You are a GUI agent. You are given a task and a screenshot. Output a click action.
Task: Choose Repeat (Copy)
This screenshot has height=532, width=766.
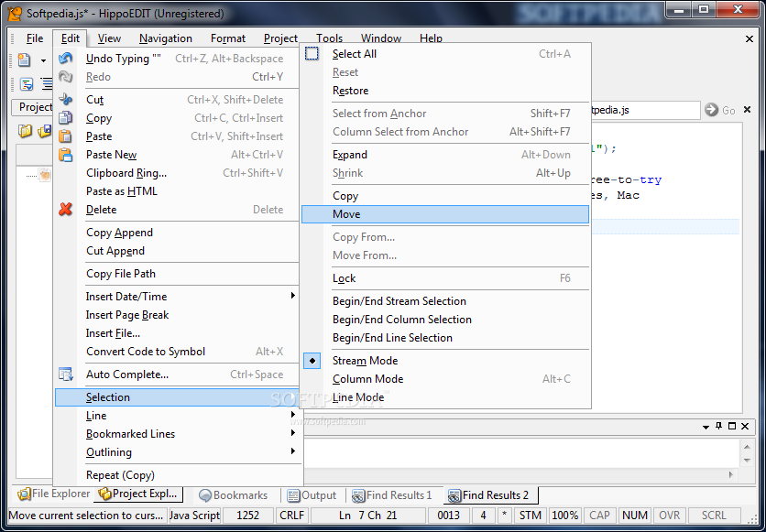tap(177, 475)
